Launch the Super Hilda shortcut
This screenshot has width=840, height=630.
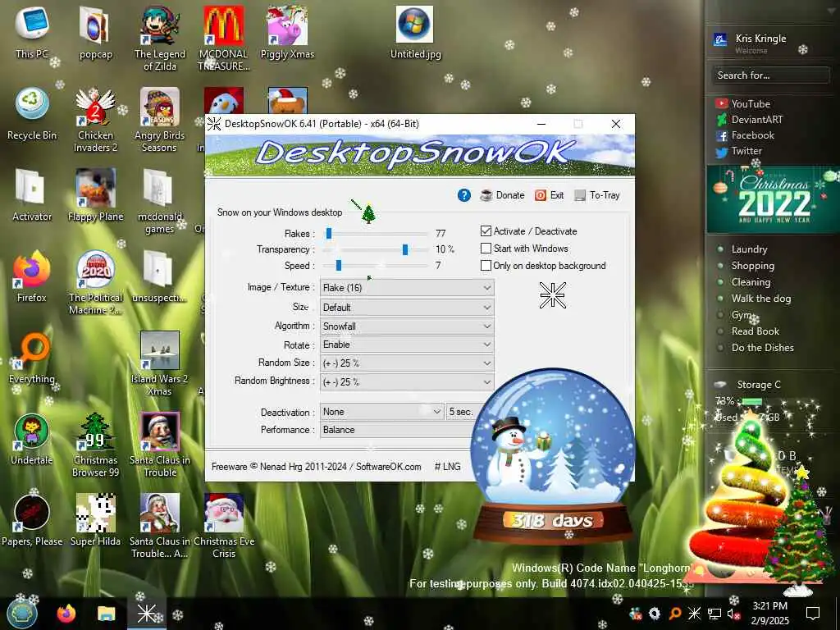(95, 521)
